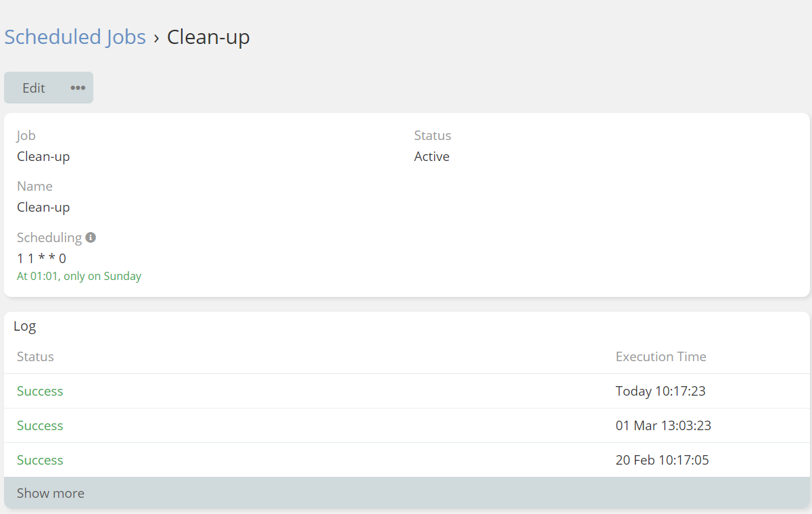Click the cron expression 1 1 * * 0
Viewport: 812px width, 514px height.
pyautogui.click(x=41, y=258)
